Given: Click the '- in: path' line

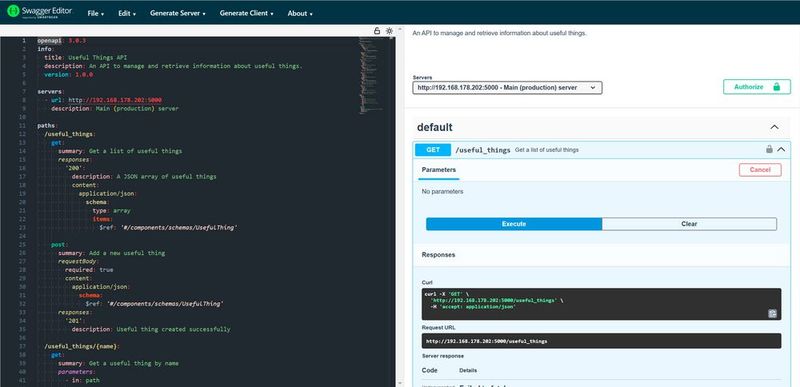Looking at the screenshot, I should pos(82,380).
